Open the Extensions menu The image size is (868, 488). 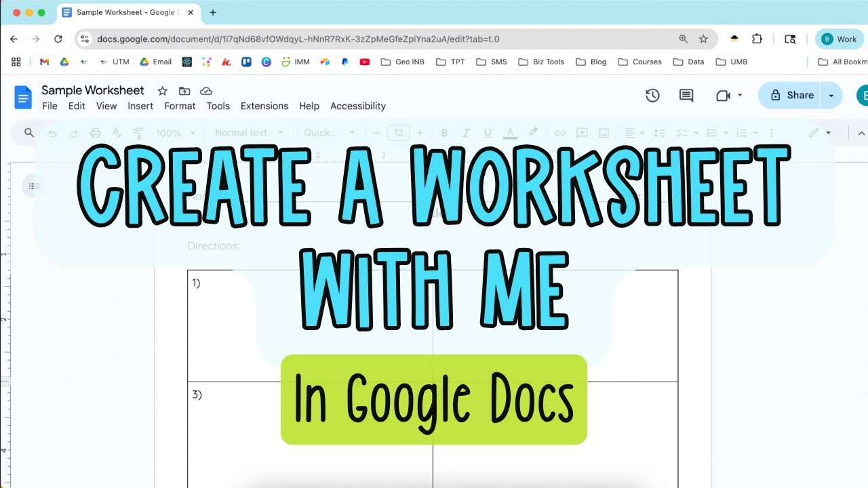pos(264,106)
